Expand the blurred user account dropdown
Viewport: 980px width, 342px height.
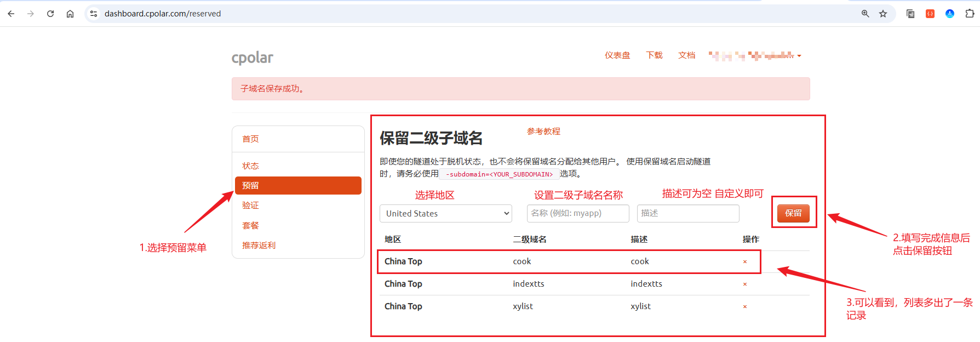click(x=755, y=55)
